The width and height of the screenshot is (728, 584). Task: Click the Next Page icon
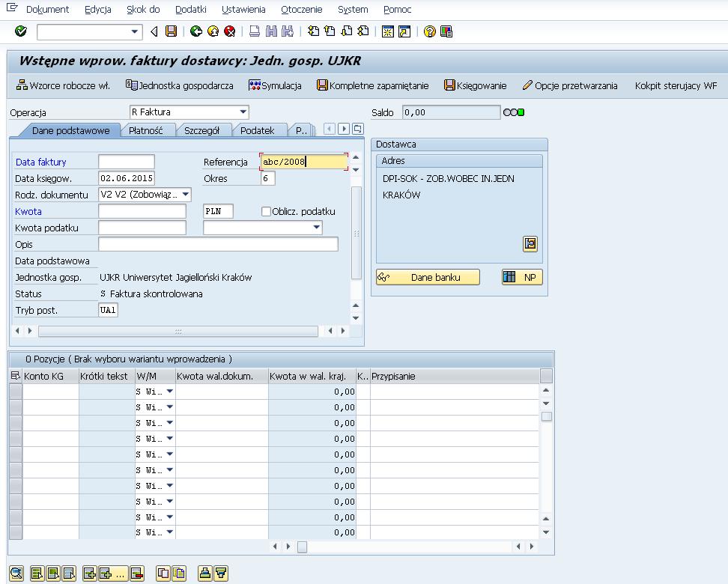coord(346,31)
